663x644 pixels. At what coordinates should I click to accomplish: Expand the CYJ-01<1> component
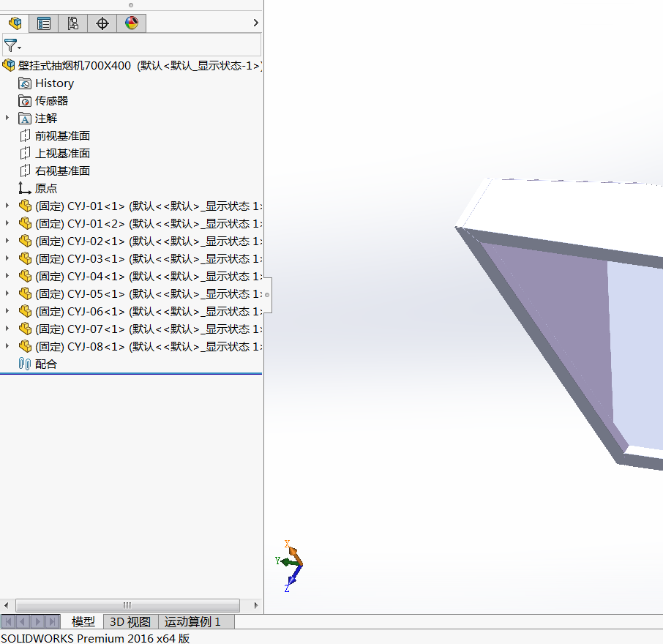[7, 206]
